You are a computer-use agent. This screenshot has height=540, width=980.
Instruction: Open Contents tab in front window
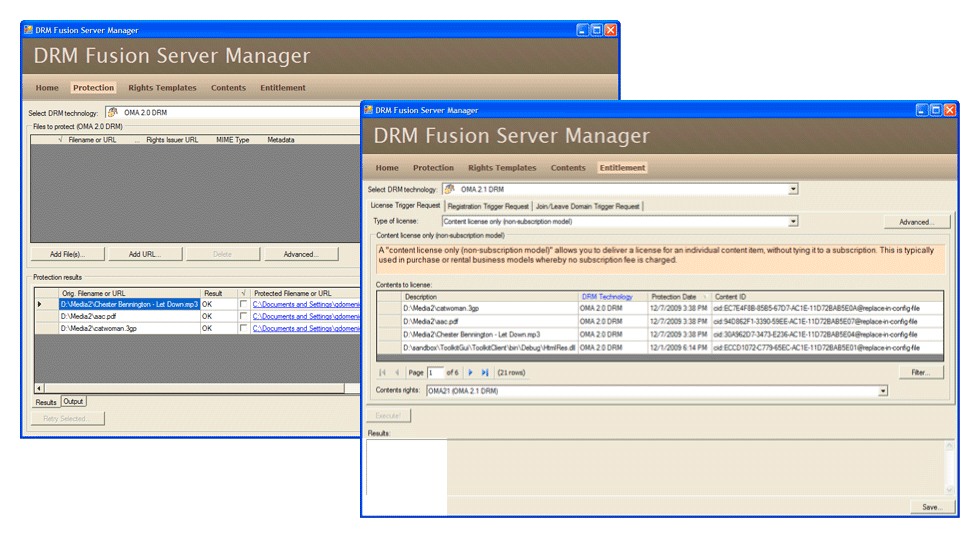[568, 168]
